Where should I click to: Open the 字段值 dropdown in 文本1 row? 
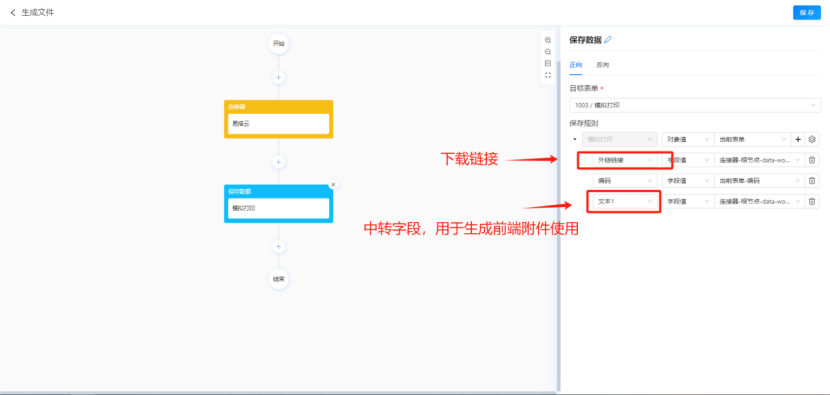pyautogui.click(x=687, y=201)
